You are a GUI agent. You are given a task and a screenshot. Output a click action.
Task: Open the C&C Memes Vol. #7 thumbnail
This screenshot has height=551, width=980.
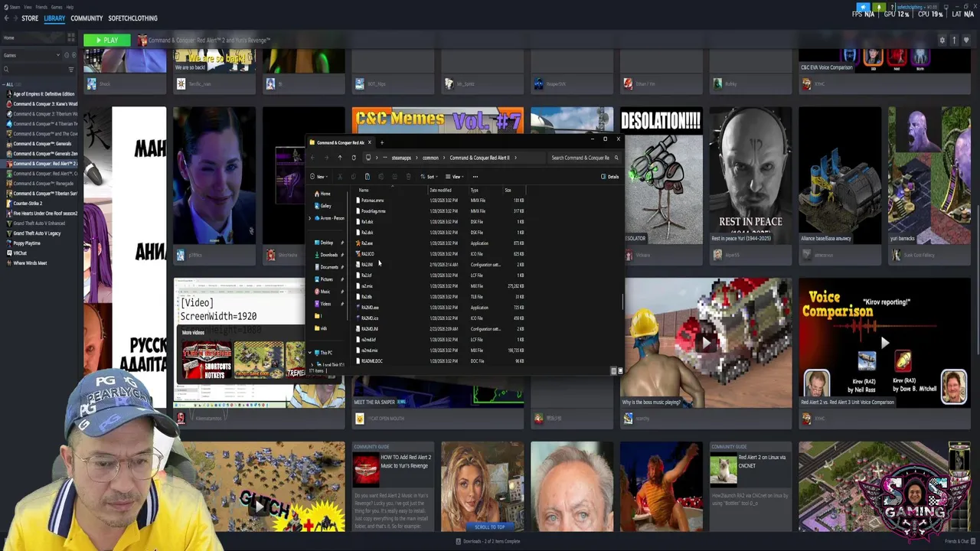coord(437,120)
